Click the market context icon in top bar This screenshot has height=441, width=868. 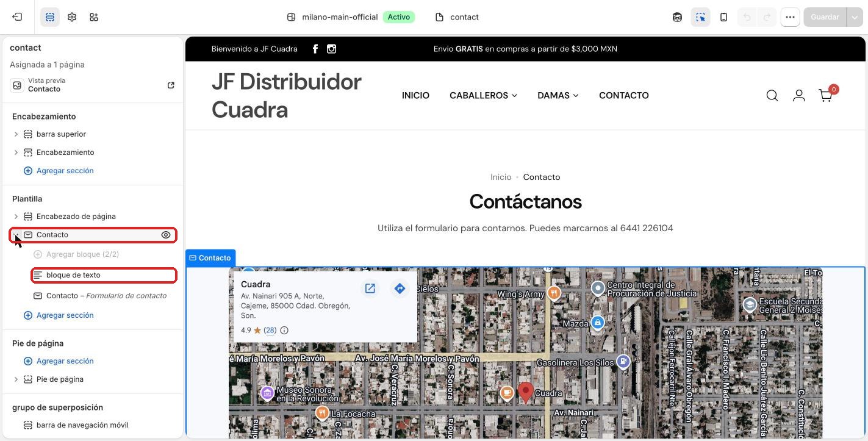pos(677,17)
